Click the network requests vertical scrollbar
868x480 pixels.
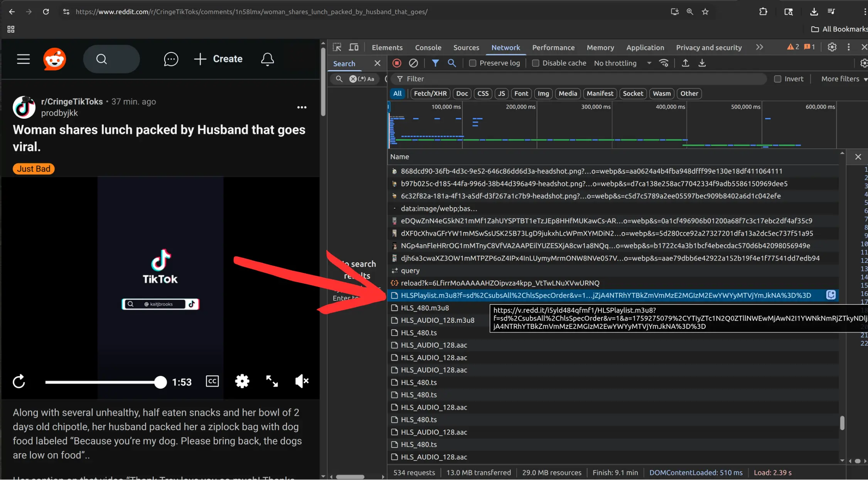tap(842, 423)
